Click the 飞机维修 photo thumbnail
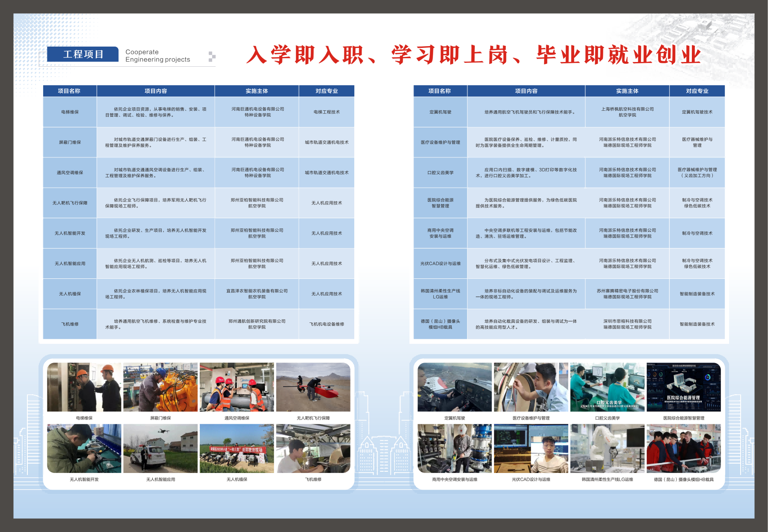Viewport: 768px width, 532px height. (x=313, y=448)
